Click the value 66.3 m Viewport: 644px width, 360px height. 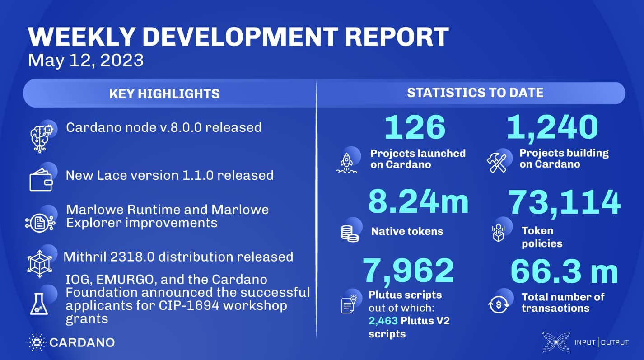(564, 271)
